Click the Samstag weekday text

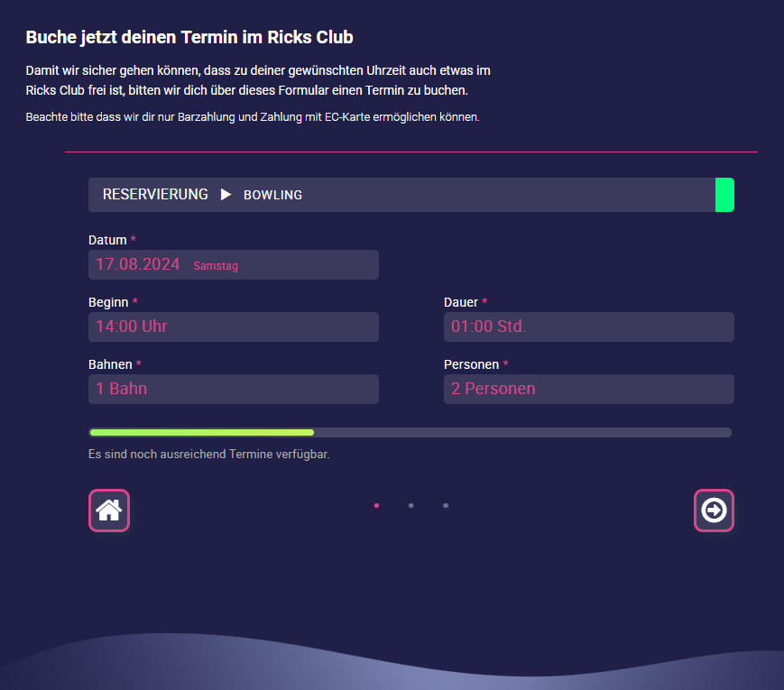coord(216,266)
